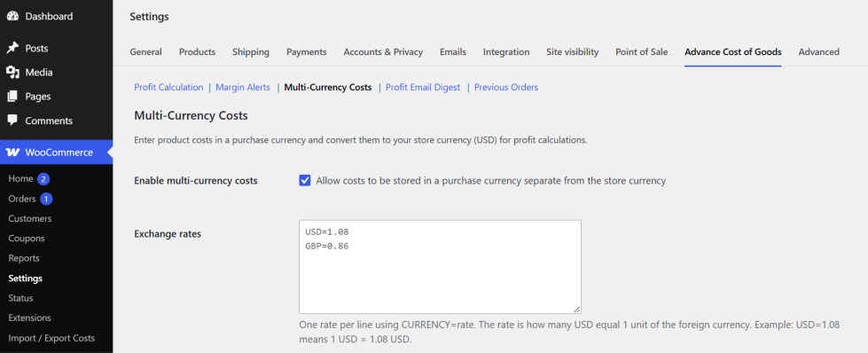Open the Status submenu item

click(20, 298)
